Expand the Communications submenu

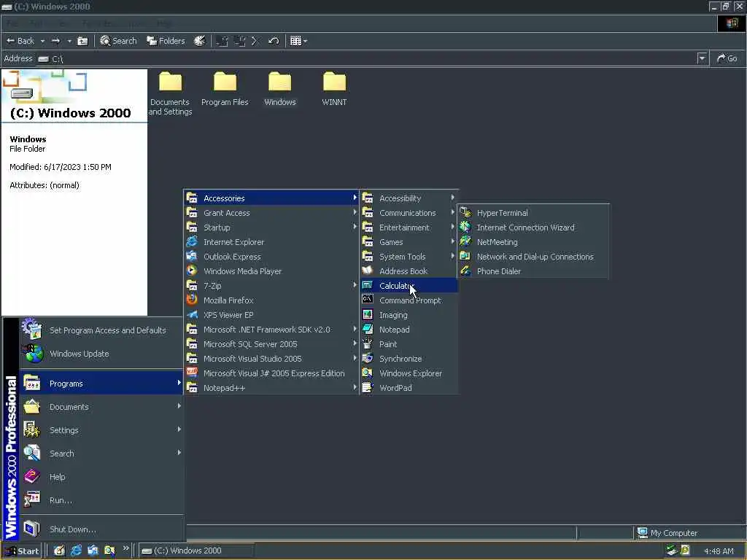(409, 213)
